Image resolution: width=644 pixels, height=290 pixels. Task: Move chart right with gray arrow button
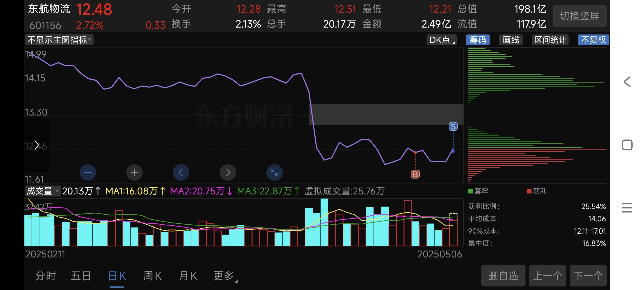[228, 172]
